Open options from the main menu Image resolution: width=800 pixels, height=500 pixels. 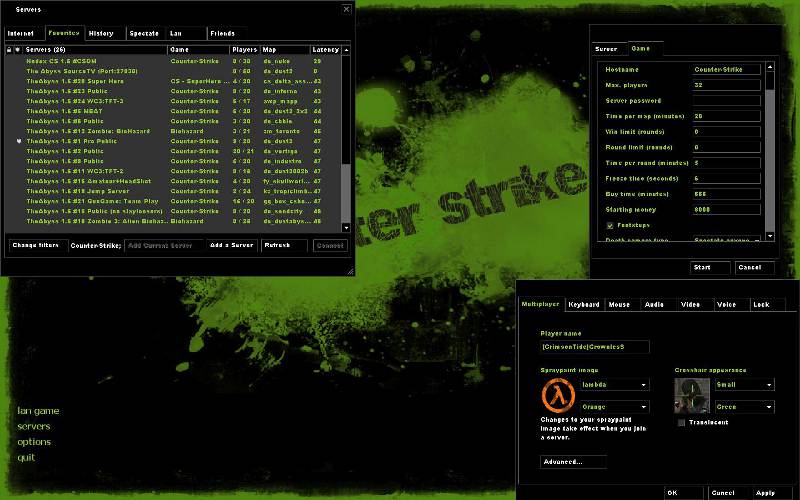coord(34,442)
